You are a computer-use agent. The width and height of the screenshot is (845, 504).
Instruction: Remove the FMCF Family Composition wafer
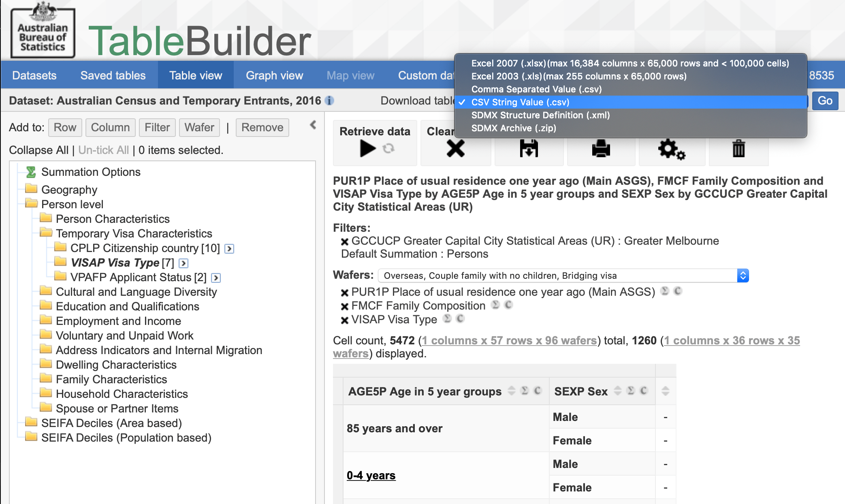(344, 305)
